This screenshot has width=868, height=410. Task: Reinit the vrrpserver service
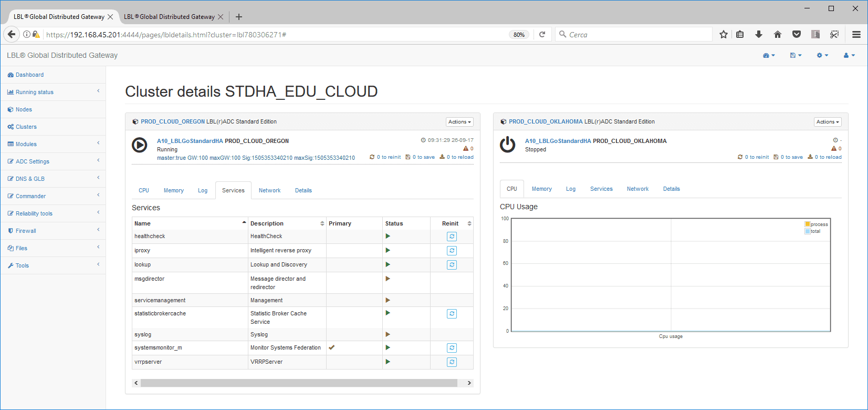(x=452, y=362)
